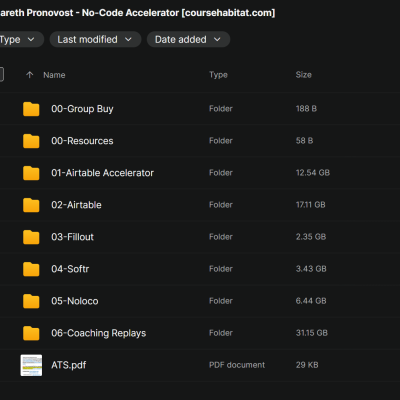Select the 05-Noloco folder name
Viewport: 400px width, 400px height.
tap(75, 301)
